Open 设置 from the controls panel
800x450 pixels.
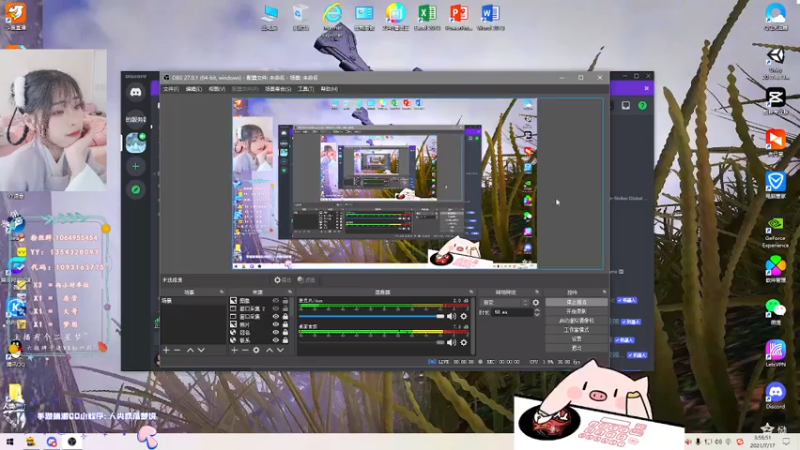coord(577,339)
